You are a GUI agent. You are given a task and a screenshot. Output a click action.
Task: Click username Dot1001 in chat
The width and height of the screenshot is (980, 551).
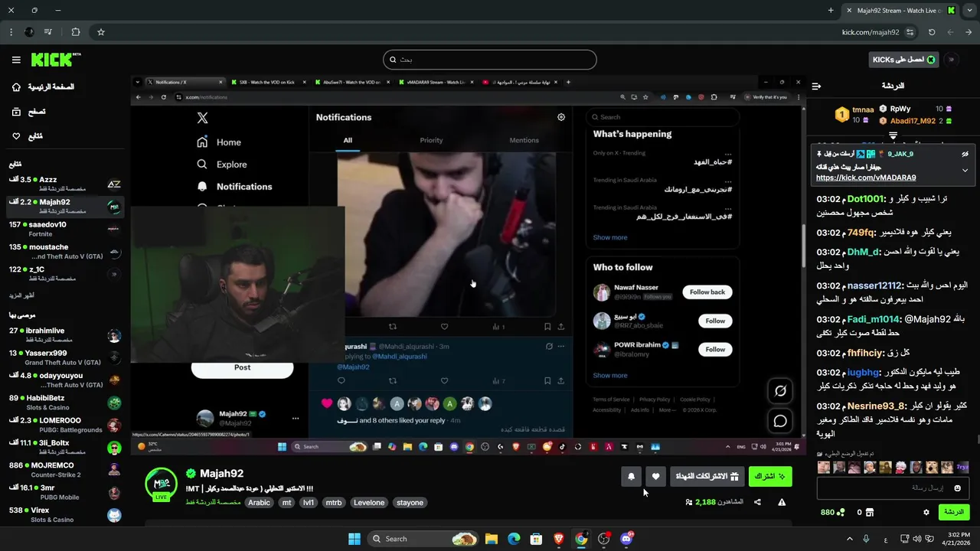(866, 199)
